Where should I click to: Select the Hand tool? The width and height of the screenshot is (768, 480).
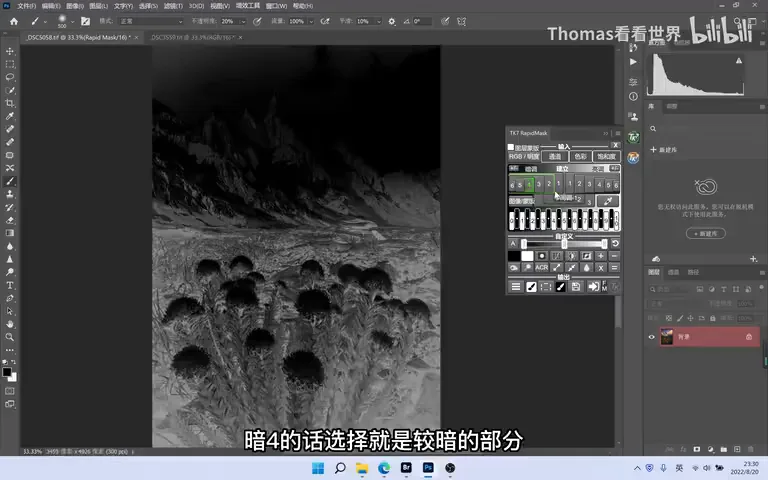tap(10, 324)
